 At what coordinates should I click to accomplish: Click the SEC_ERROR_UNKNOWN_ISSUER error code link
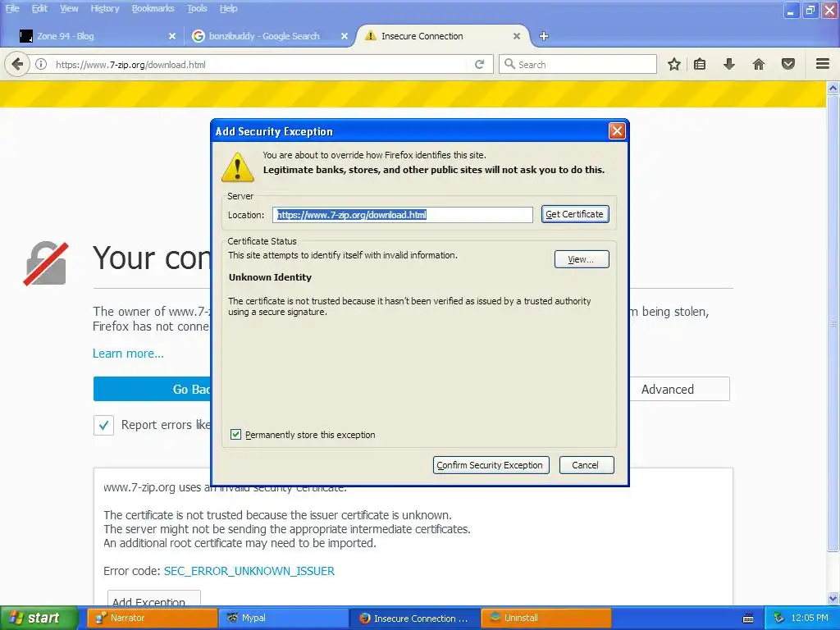pos(249,571)
